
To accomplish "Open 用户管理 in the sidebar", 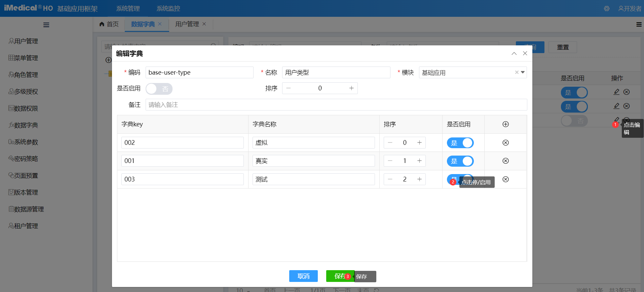I will [x=23, y=41].
